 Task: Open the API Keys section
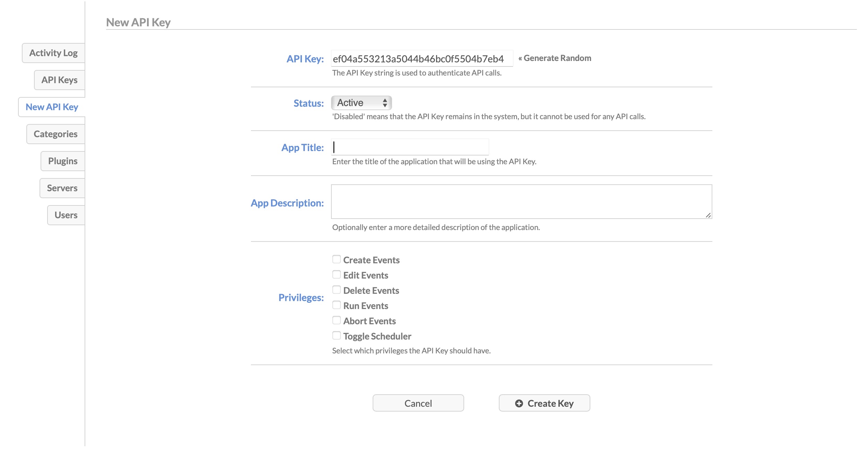(59, 80)
